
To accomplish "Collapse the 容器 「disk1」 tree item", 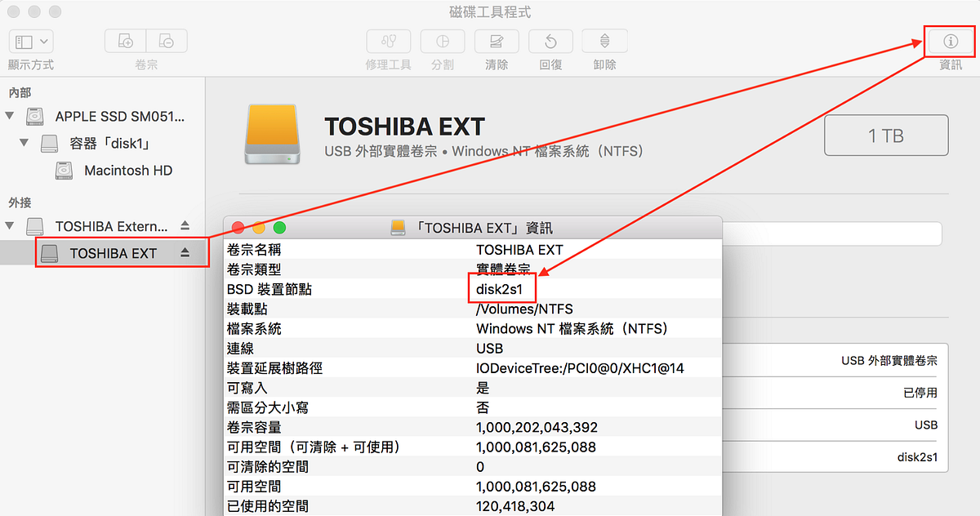I will coord(24,144).
